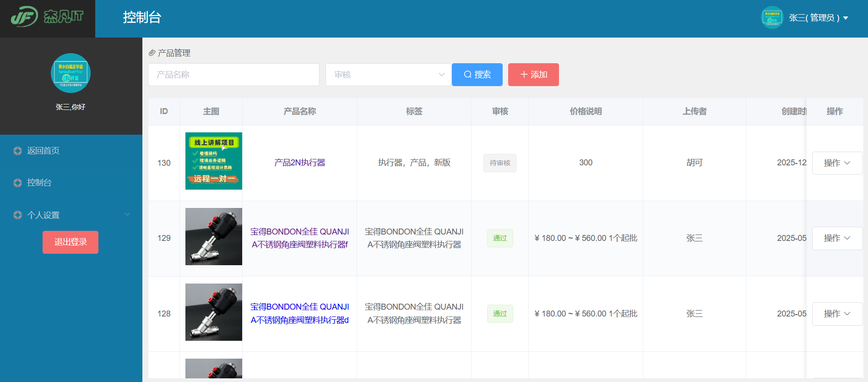Select the ID cell 130
This screenshot has width=868, height=382.
164,163
